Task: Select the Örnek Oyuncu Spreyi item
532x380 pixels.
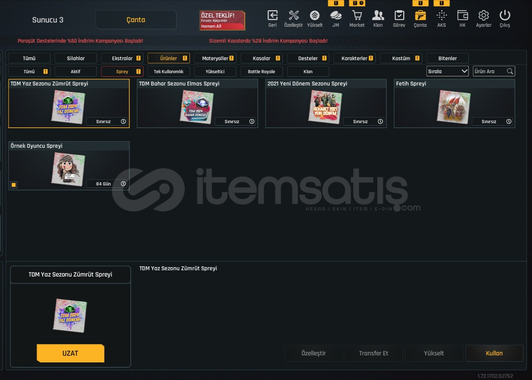Action: pyautogui.click(x=69, y=166)
